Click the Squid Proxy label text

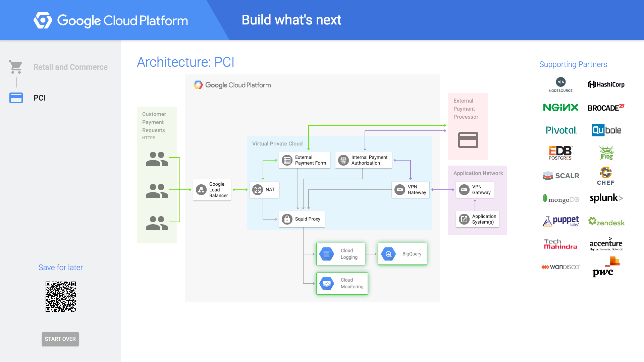click(x=308, y=219)
